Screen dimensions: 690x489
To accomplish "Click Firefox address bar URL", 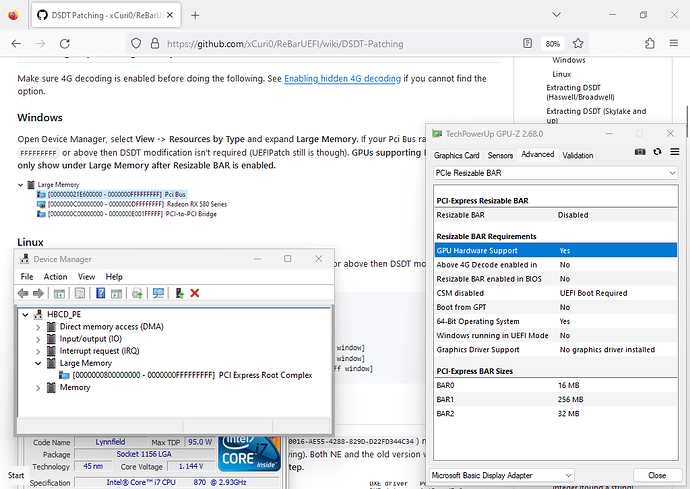I will (285, 44).
